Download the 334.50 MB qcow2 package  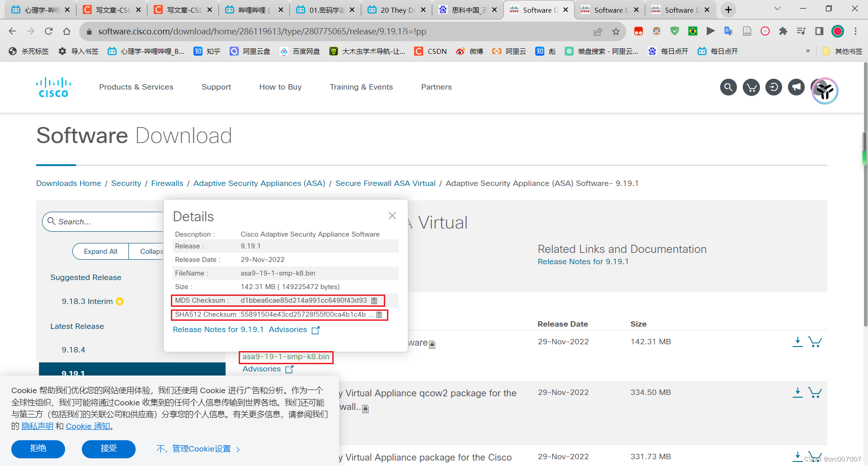(x=797, y=393)
